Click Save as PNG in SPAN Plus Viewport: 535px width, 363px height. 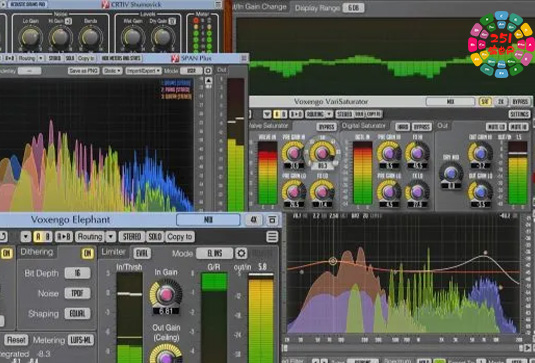click(x=84, y=71)
